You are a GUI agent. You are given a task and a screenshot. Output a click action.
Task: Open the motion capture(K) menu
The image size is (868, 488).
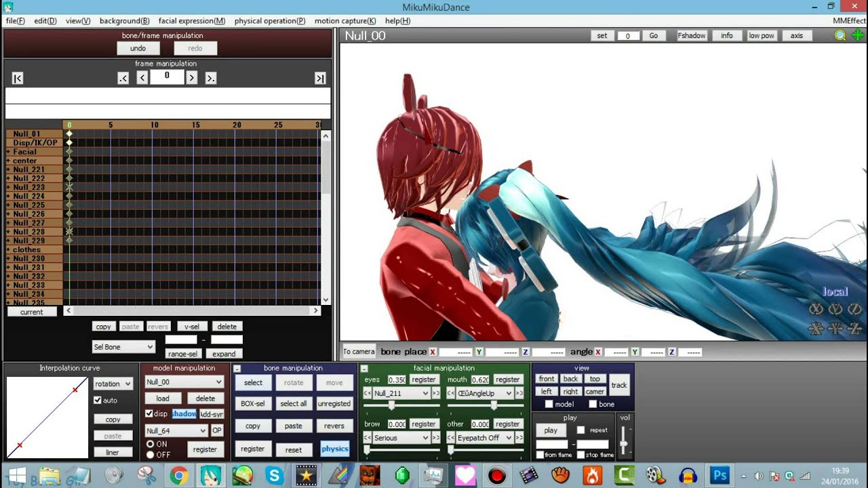345,21
